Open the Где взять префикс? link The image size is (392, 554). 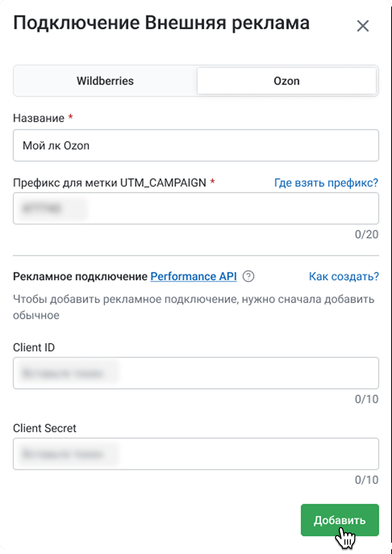pyautogui.click(x=326, y=183)
